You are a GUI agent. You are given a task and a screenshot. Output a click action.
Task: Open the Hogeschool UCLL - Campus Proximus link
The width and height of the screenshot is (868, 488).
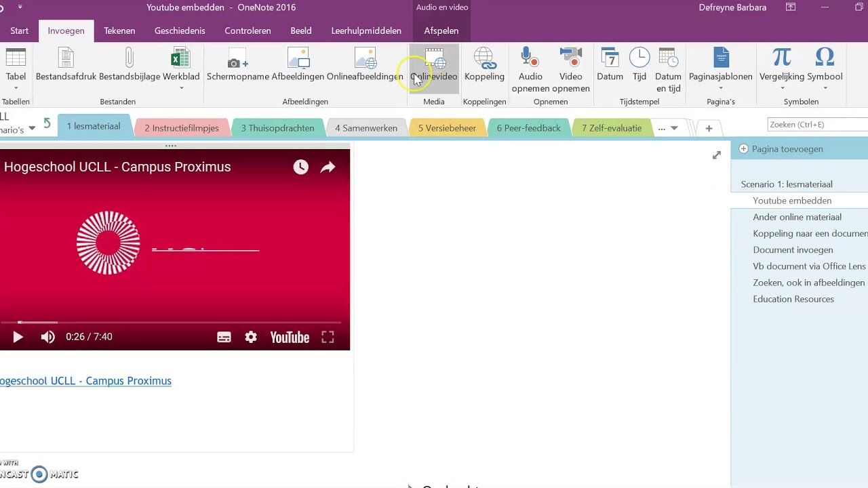click(85, 381)
